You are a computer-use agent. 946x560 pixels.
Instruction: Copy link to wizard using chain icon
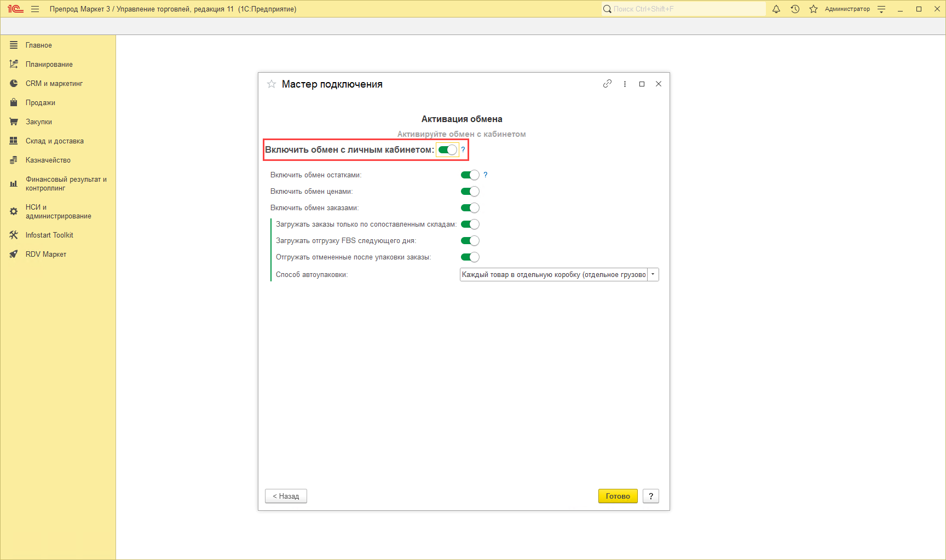pos(607,84)
